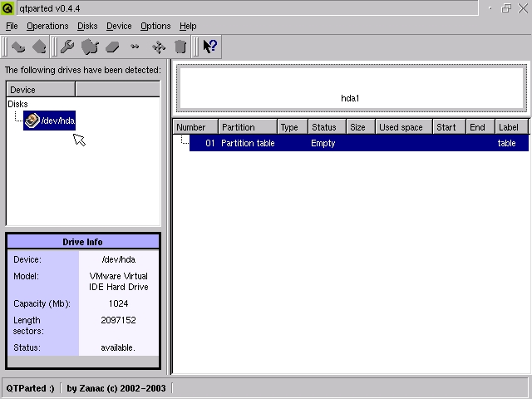Open the Options menu
The height and width of the screenshot is (399, 532).
click(x=155, y=26)
